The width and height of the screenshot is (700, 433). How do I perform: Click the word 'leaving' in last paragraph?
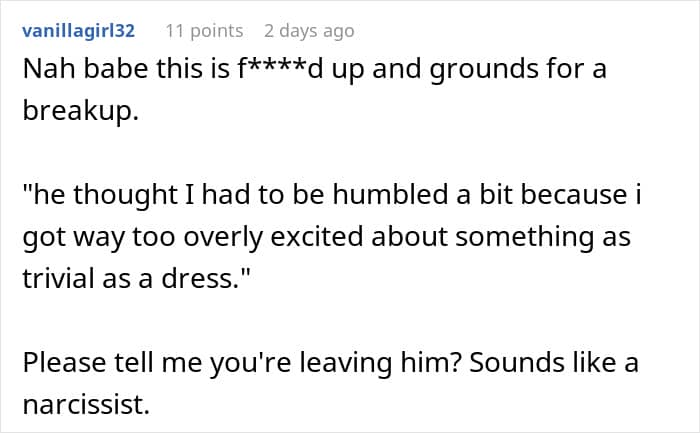(x=345, y=364)
